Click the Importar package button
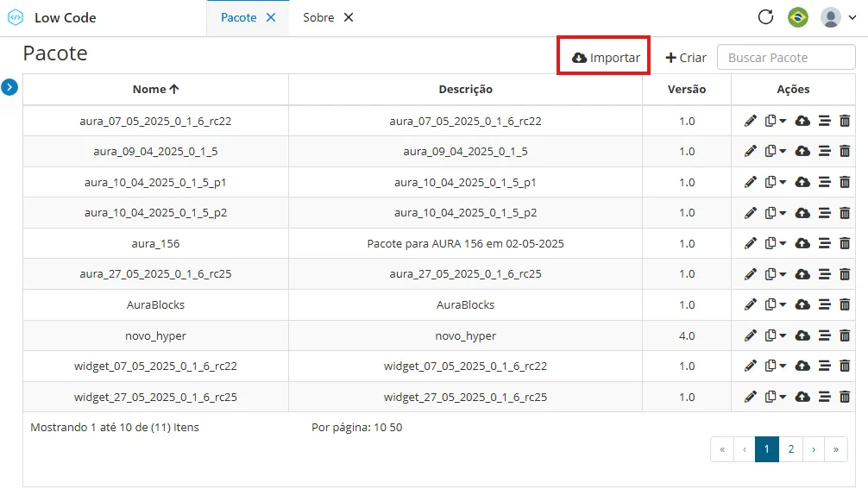The image size is (868, 495). pyautogui.click(x=606, y=58)
